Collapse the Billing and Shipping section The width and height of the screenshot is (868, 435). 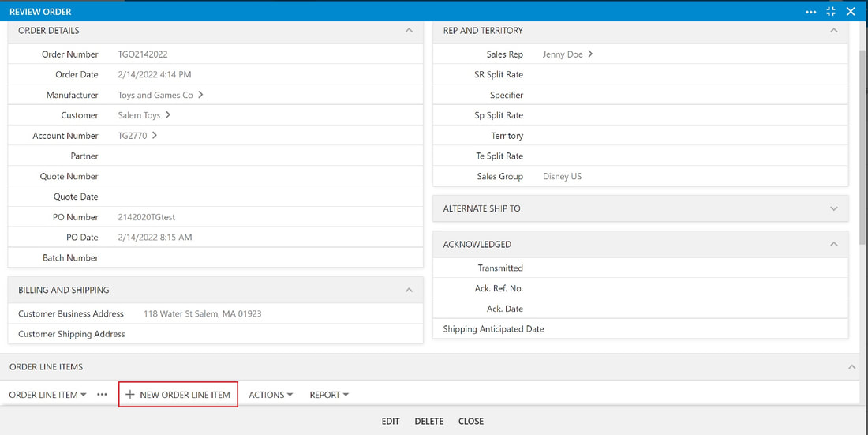point(409,290)
